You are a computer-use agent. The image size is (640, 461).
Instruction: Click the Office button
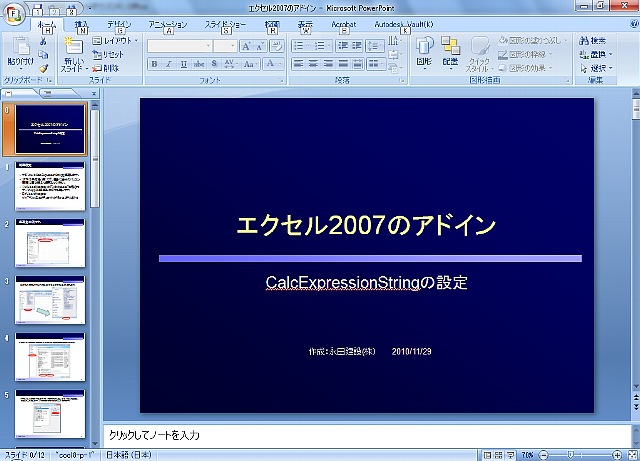click(x=13, y=14)
